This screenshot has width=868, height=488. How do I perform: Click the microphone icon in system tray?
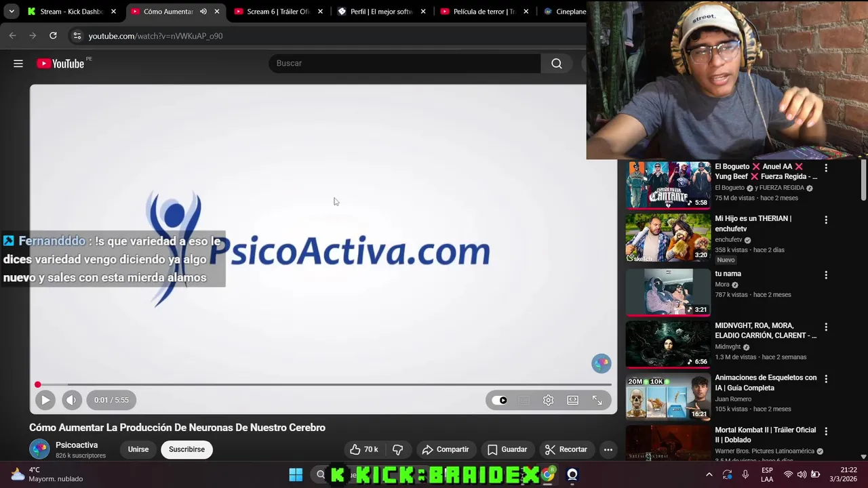(x=745, y=474)
